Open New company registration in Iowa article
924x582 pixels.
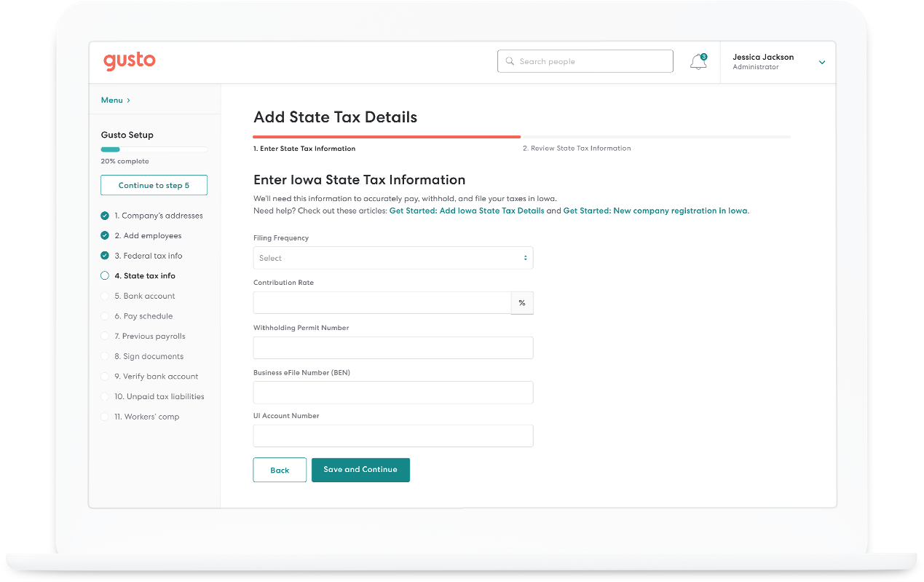(x=655, y=211)
